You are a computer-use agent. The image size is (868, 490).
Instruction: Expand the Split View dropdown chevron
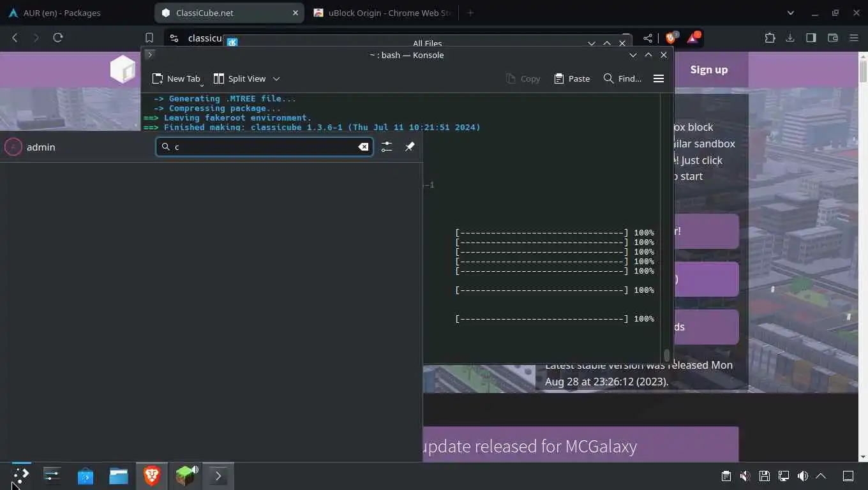pyautogui.click(x=276, y=78)
